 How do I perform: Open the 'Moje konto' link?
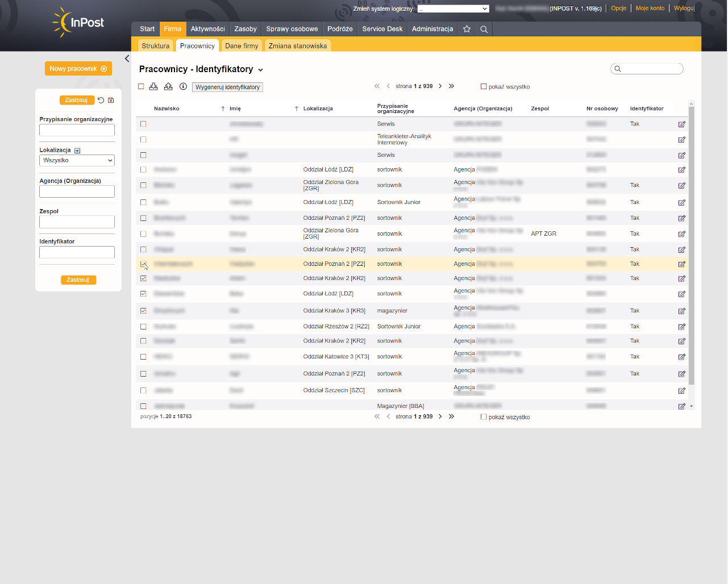point(650,8)
